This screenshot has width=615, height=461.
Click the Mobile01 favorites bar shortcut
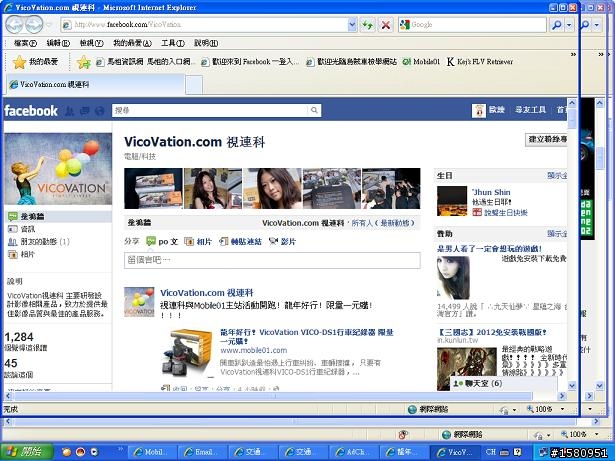point(421,62)
